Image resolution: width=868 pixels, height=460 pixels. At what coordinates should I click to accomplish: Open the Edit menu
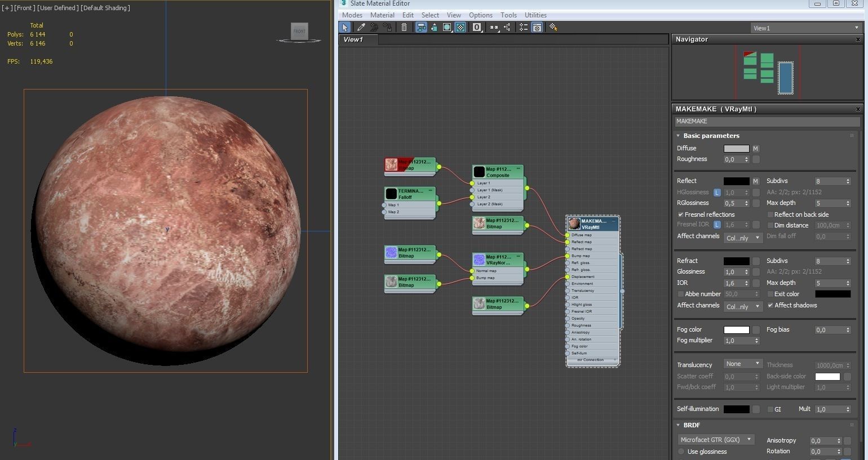(408, 15)
